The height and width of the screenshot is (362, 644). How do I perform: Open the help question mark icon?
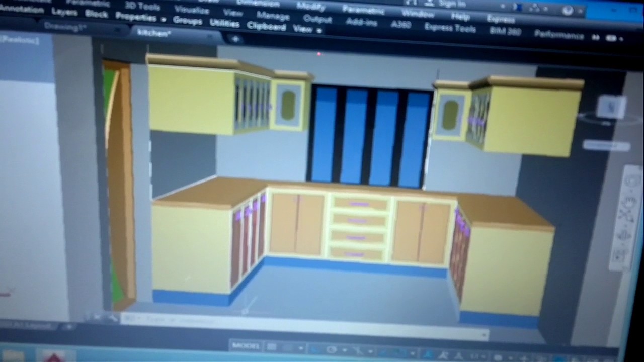tap(568, 11)
